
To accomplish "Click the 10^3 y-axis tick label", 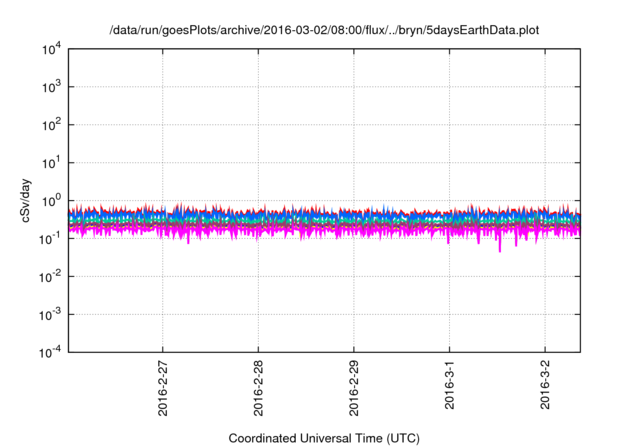I will pos(51,87).
